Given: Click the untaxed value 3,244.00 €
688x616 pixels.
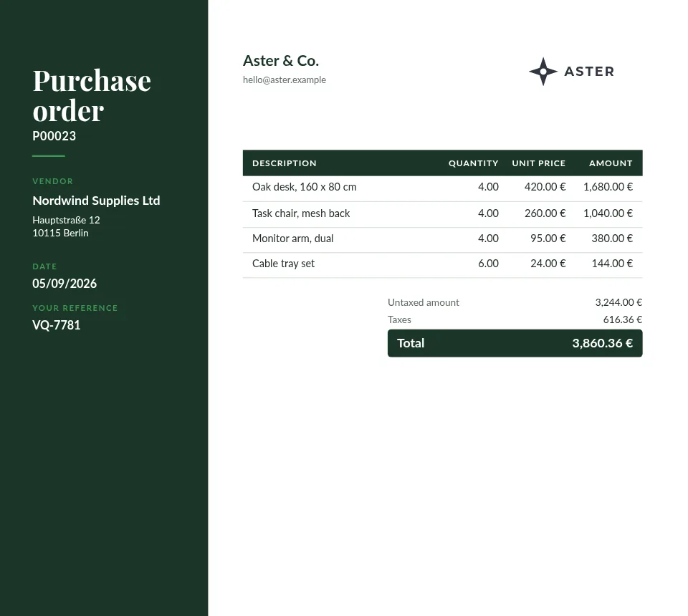Looking at the screenshot, I should 618,302.
